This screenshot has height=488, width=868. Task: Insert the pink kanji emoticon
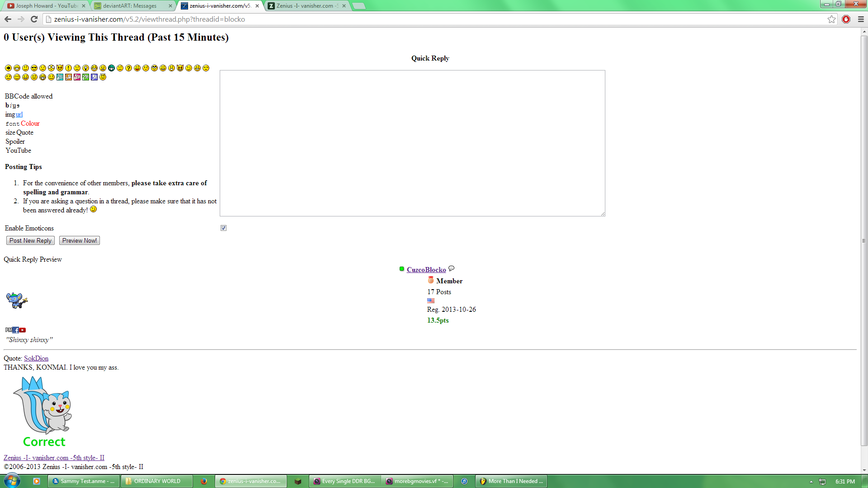(77, 77)
